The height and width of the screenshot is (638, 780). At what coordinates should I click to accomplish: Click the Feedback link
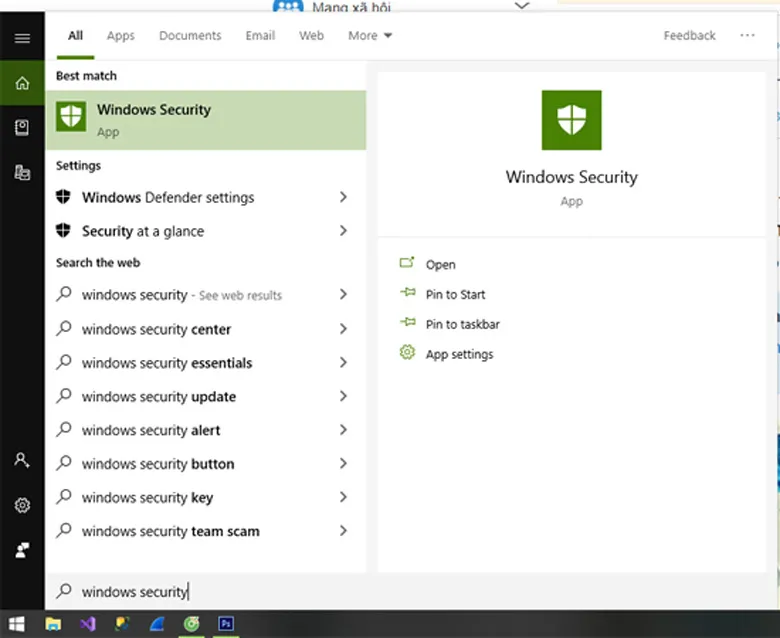pyautogui.click(x=689, y=35)
